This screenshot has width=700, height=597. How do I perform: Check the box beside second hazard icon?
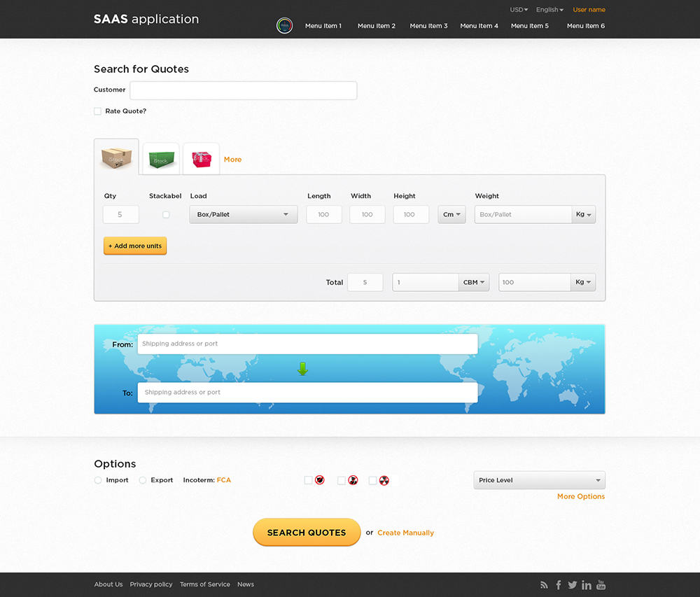342,480
